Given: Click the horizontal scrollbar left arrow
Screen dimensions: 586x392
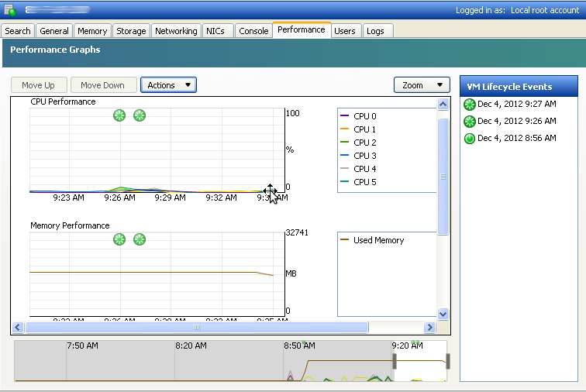Looking at the screenshot, I should [x=18, y=328].
